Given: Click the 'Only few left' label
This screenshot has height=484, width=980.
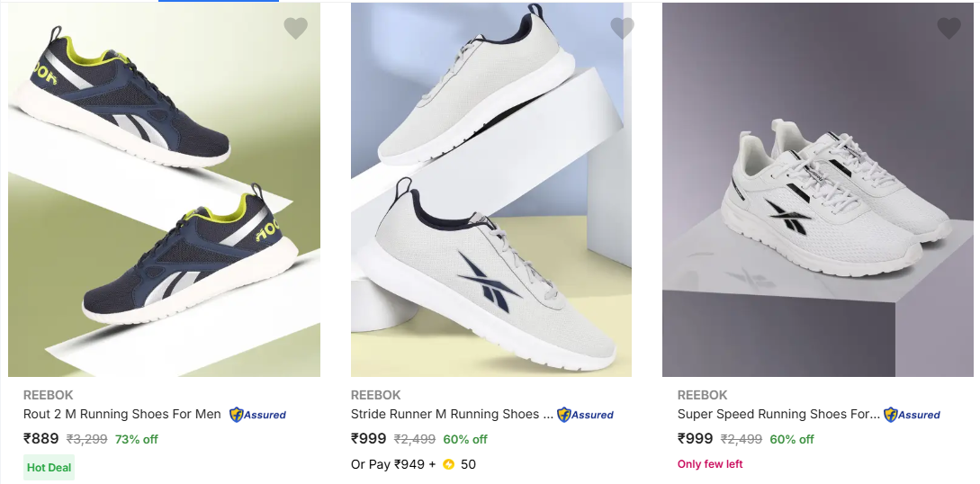Looking at the screenshot, I should [710, 464].
